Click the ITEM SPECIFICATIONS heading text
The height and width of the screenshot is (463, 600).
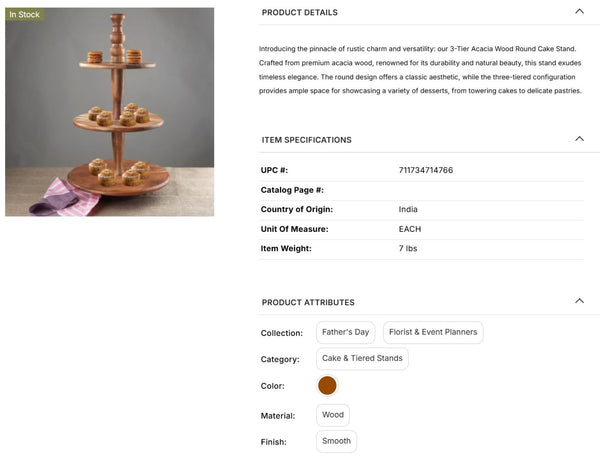pyautogui.click(x=306, y=140)
